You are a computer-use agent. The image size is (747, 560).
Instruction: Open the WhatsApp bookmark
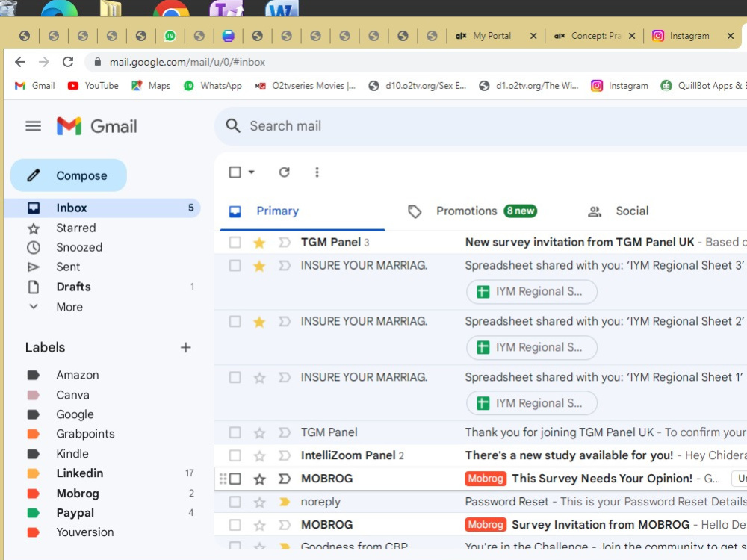[x=213, y=86]
